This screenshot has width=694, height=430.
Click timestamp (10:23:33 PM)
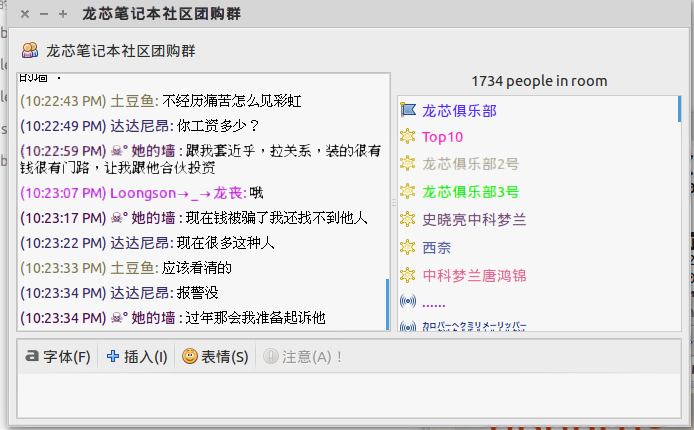click(63, 268)
